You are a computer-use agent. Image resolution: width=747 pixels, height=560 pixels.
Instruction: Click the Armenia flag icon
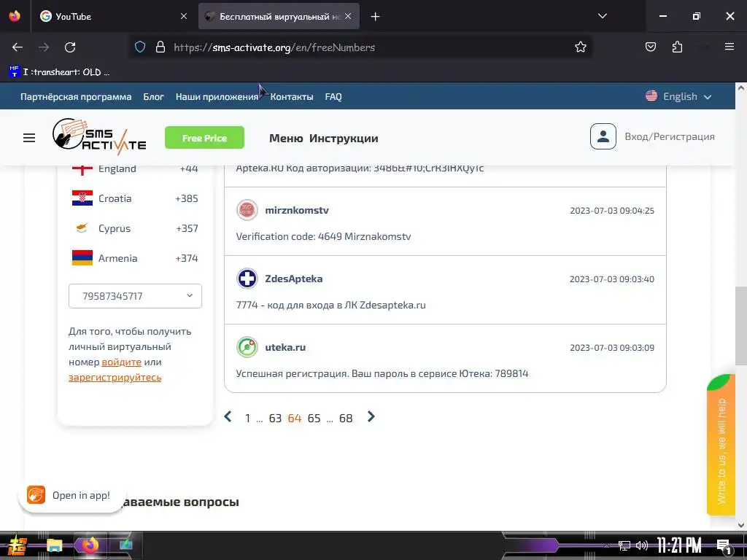(82, 257)
